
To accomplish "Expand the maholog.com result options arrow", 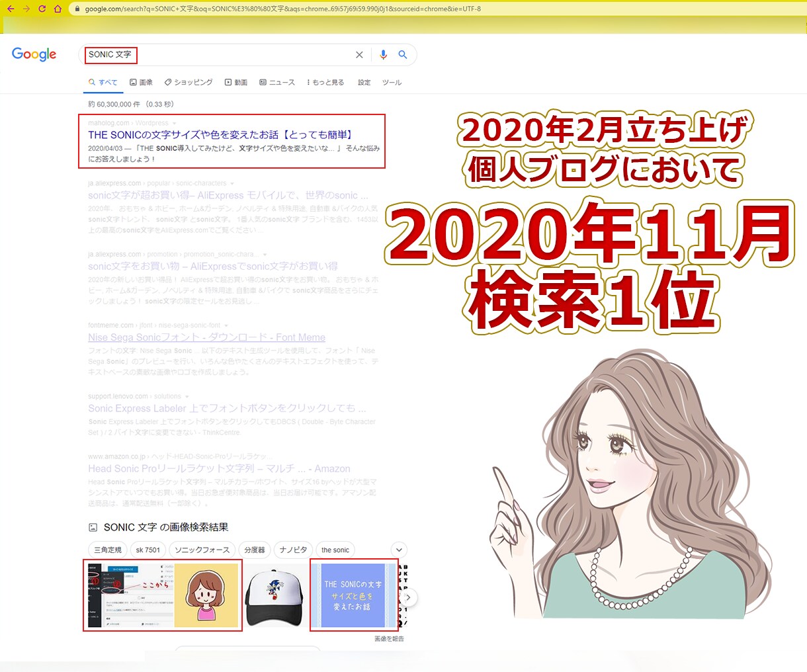I will 174,124.
